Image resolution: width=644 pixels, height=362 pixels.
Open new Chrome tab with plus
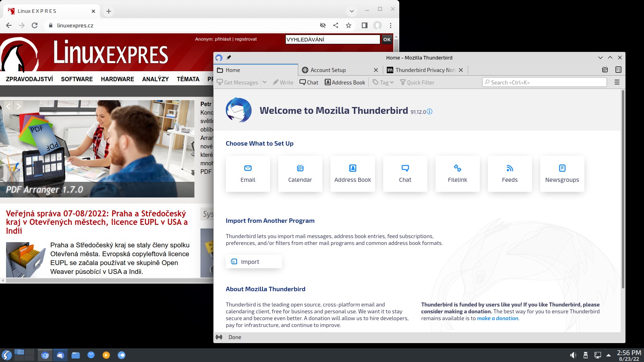(108, 11)
